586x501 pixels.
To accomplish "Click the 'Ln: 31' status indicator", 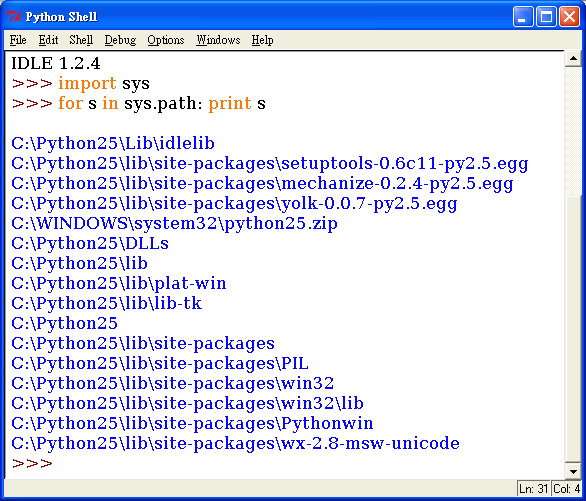I will [533, 489].
